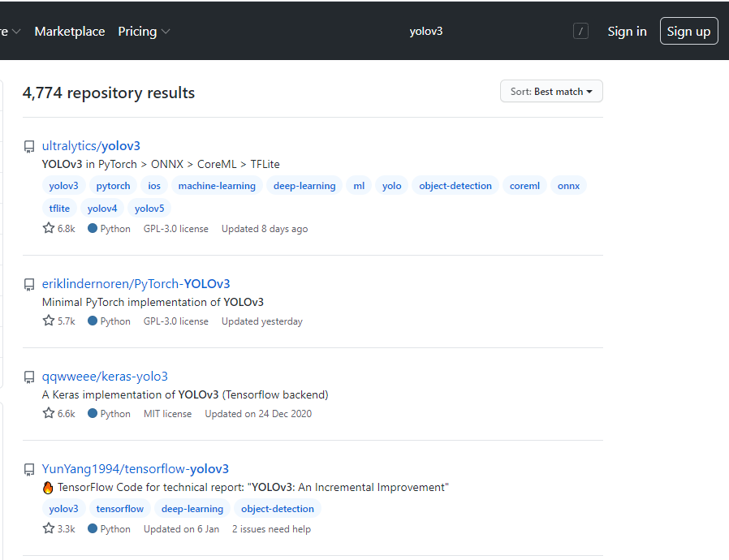This screenshot has width=729, height=560.
Task: Open the Sort: Best match dropdown
Action: [551, 91]
